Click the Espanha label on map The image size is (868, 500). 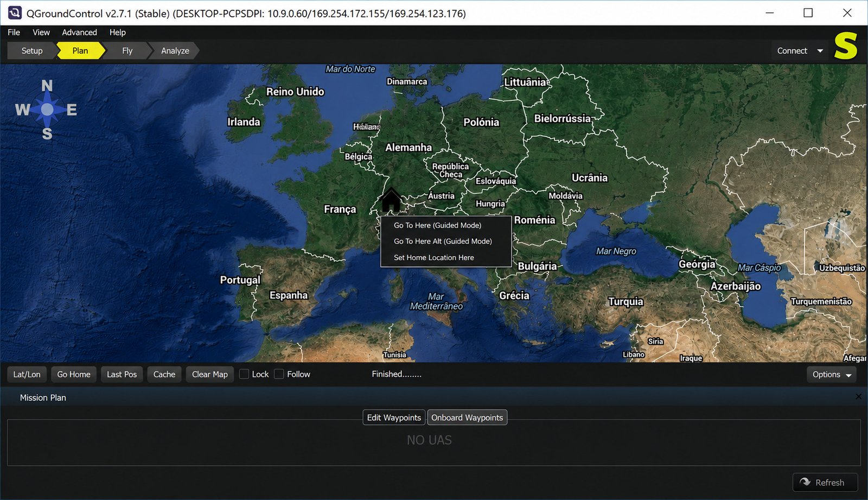tap(289, 295)
